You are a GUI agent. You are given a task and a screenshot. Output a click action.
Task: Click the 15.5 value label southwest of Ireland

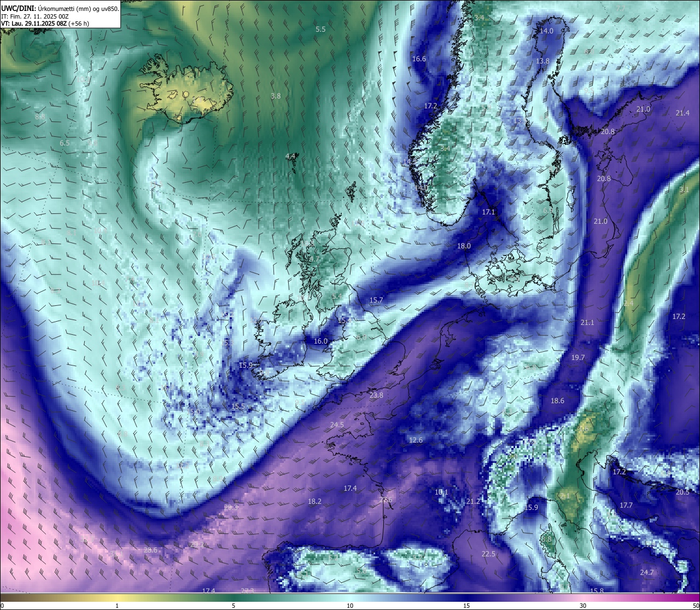click(x=238, y=406)
